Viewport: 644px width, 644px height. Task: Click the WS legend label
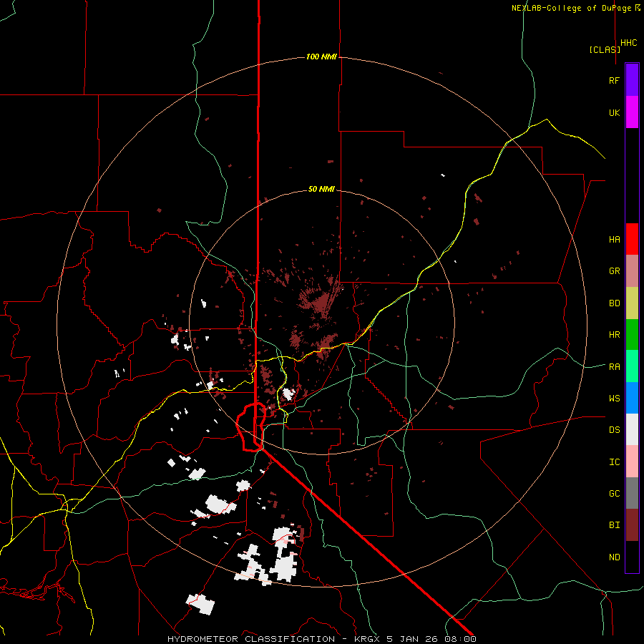(614, 398)
